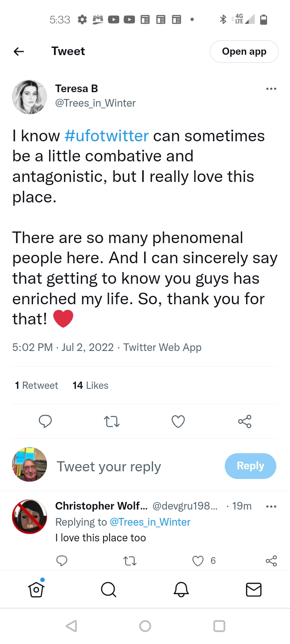Share Christopher Wolf's reply

click(x=271, y=561)
